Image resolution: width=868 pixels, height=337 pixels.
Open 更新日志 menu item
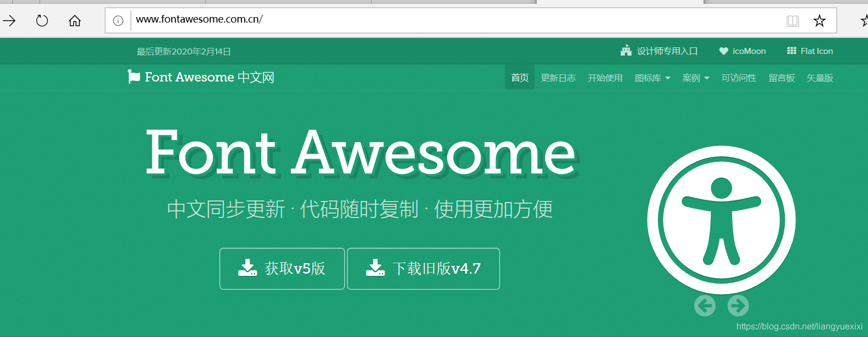558,78
